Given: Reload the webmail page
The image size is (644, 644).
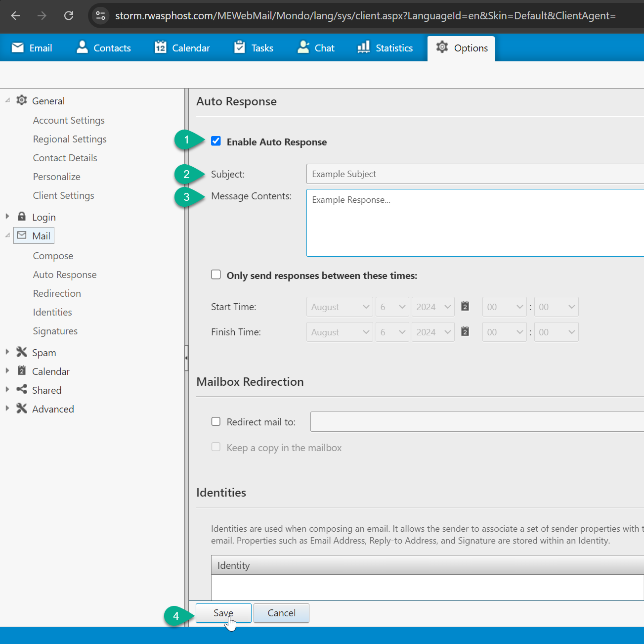Looking at the screenshot, I should coord(69,16).
